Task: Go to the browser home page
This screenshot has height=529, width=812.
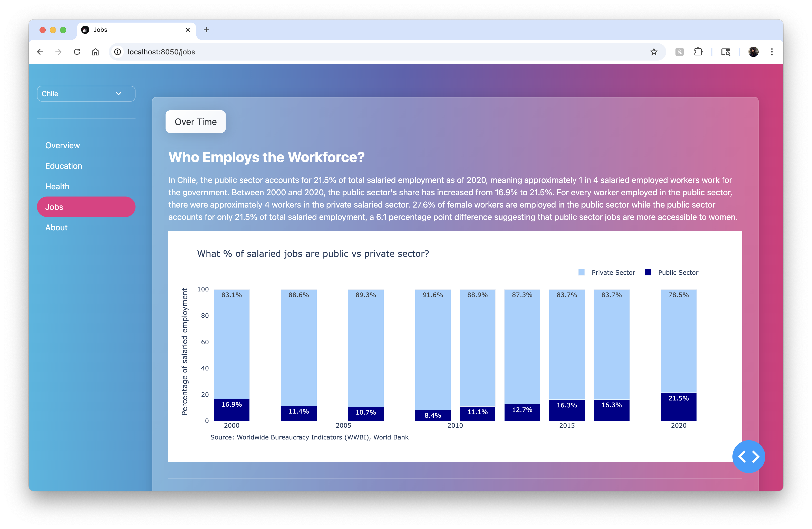Action: tap(95, 52)
